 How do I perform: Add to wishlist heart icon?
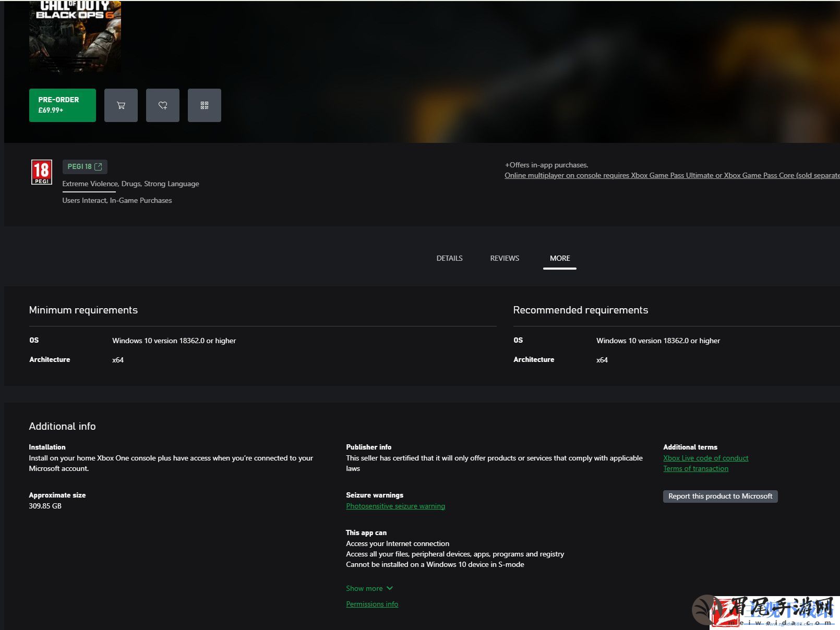click(163, 105)
